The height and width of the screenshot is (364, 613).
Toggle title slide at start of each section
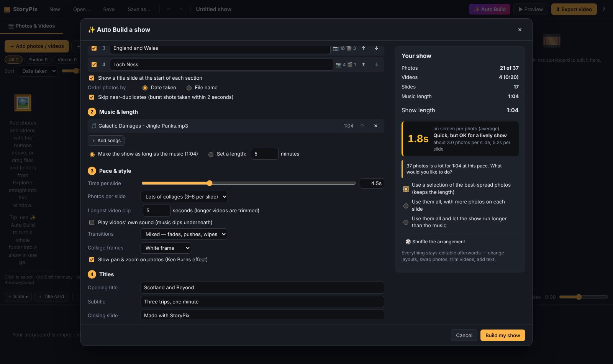point(92,78)
